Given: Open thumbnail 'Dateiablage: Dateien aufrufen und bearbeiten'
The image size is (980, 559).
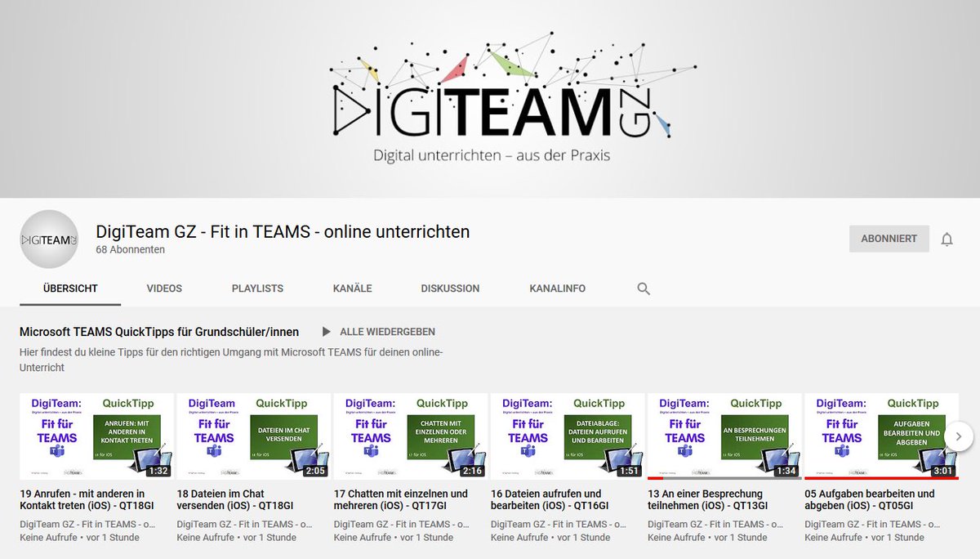Looking at the screenshot, I should [x=568, y=436].
